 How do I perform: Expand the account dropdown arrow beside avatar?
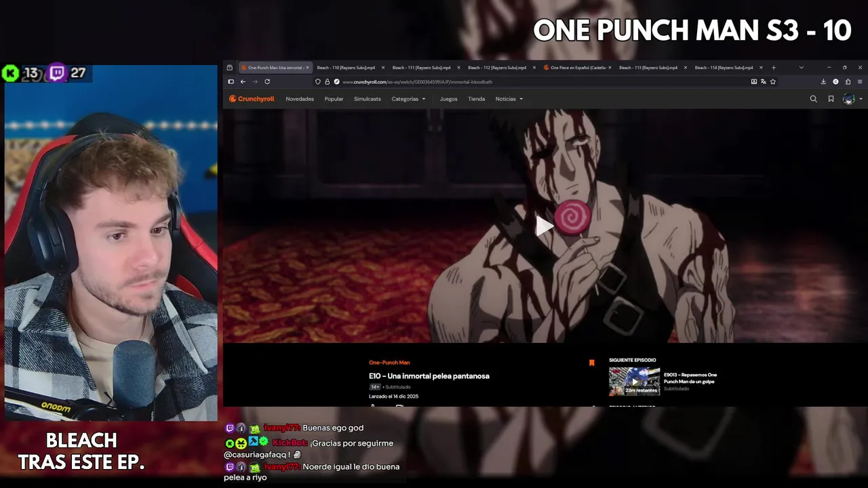(x=861, y=99)
